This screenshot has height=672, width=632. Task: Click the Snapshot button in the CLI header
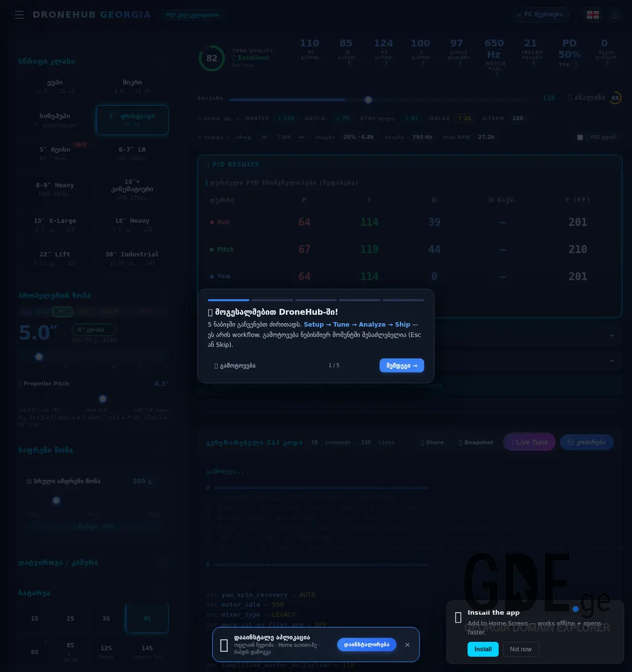476,442
